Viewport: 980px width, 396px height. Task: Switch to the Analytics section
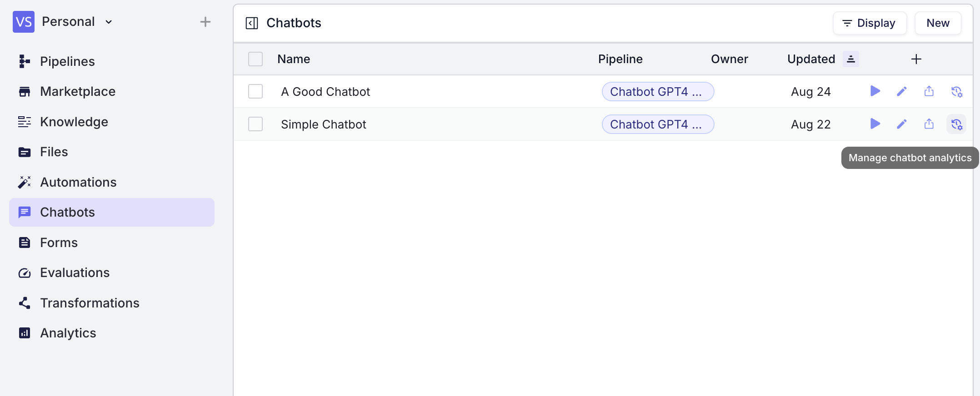68,332
